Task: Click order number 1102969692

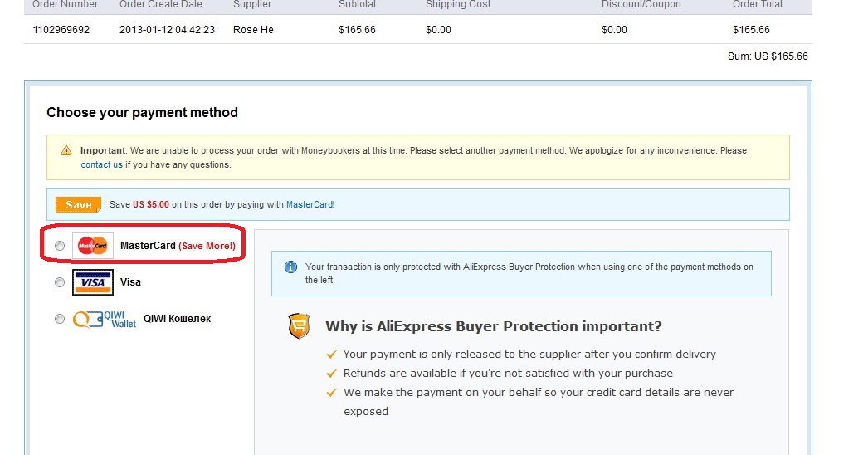Action: point(61,30)
